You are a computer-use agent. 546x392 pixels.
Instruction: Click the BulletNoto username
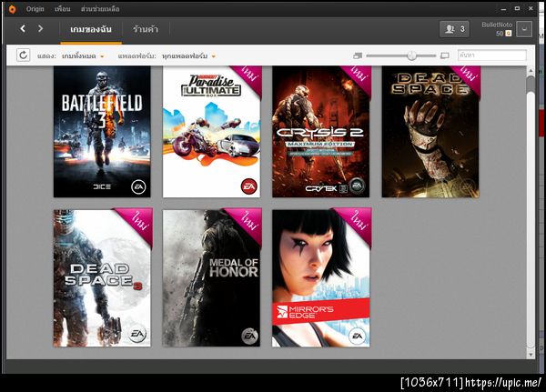point(497,25)
